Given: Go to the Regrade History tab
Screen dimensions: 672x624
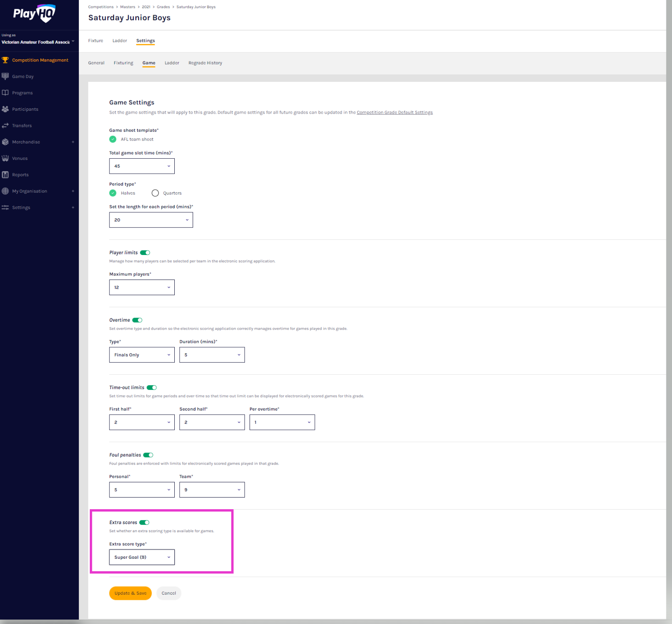Looking at the screenshot, I should [x=205, y=63].
